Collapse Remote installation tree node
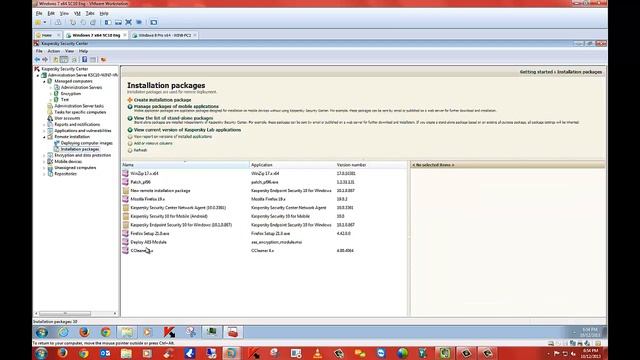This screenshot has width=640, height=360. 44,137
